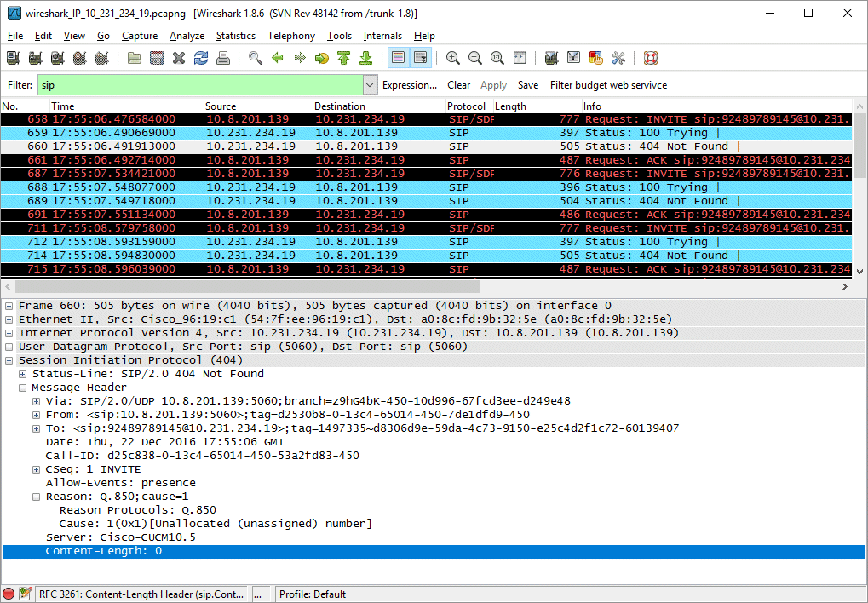Open a capture file folder icon
Screen dimensions: 868x603
[x=134, y=58]
